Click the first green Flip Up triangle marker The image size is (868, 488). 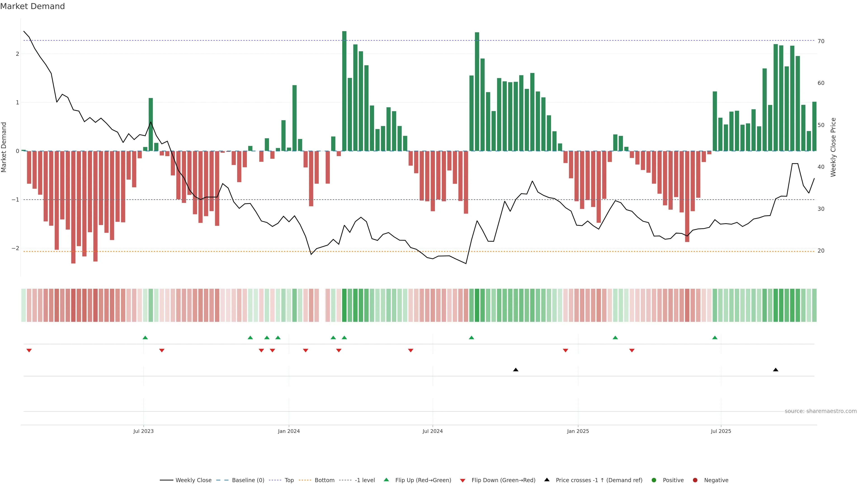[145, 338]
